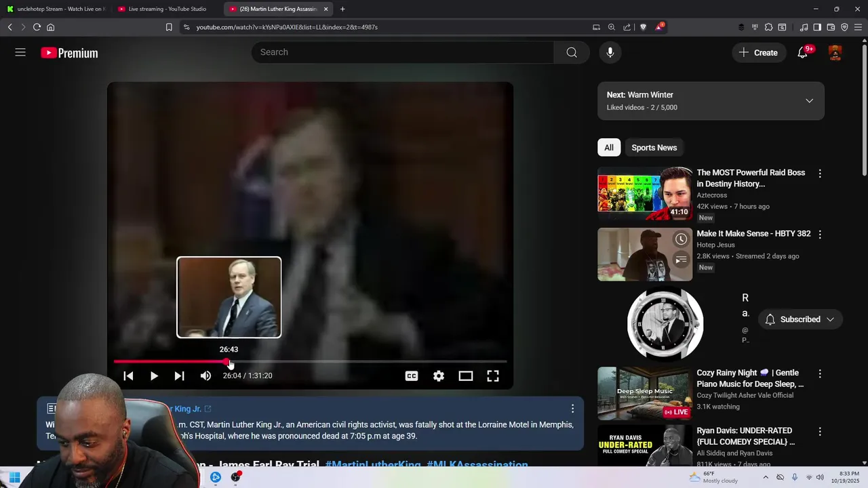Open options for Cozy Rainy Night video
The height and width of the screenshot is (488, 868).
coord(820,374)
